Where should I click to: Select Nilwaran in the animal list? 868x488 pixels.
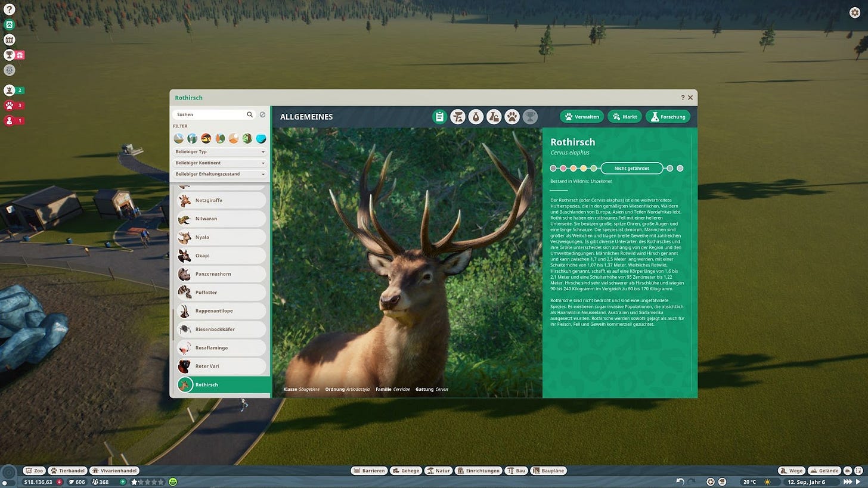(x=221, y=219)
